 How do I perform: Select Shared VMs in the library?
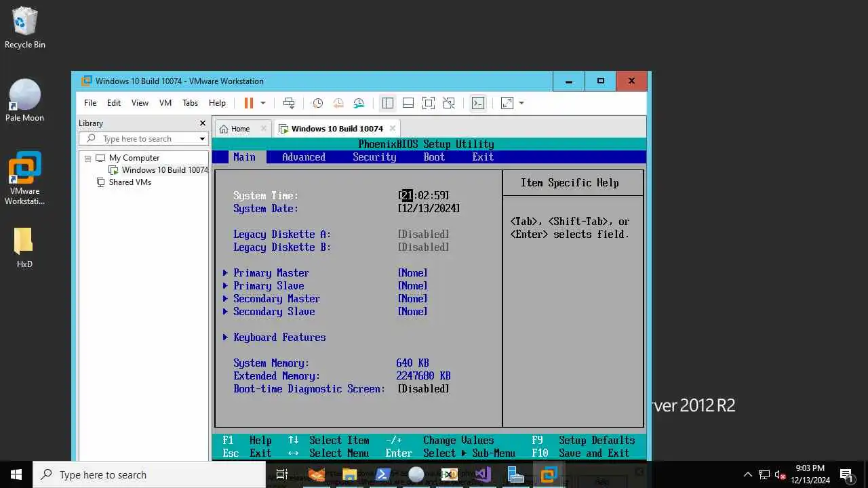(x=130, y=182)
